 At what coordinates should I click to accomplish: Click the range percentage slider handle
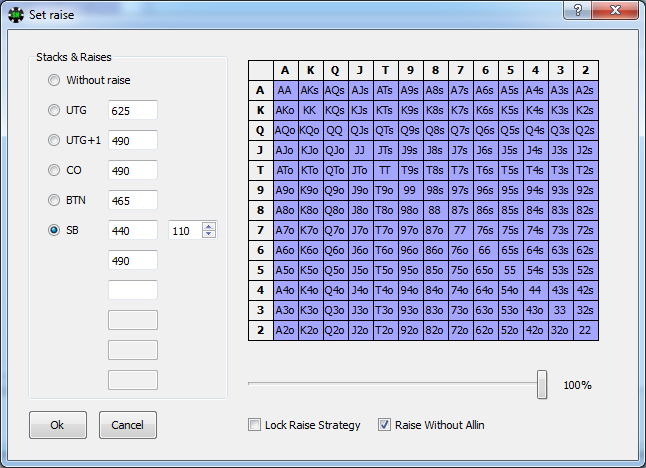[x=542, y=384]
